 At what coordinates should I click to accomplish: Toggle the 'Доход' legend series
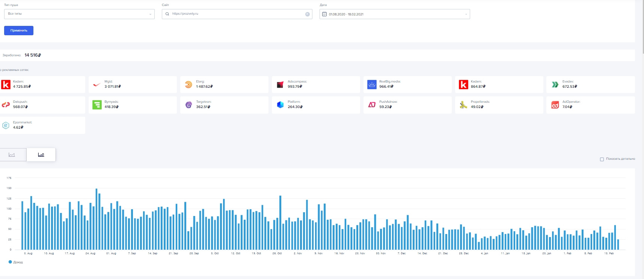tap(15, 262)
